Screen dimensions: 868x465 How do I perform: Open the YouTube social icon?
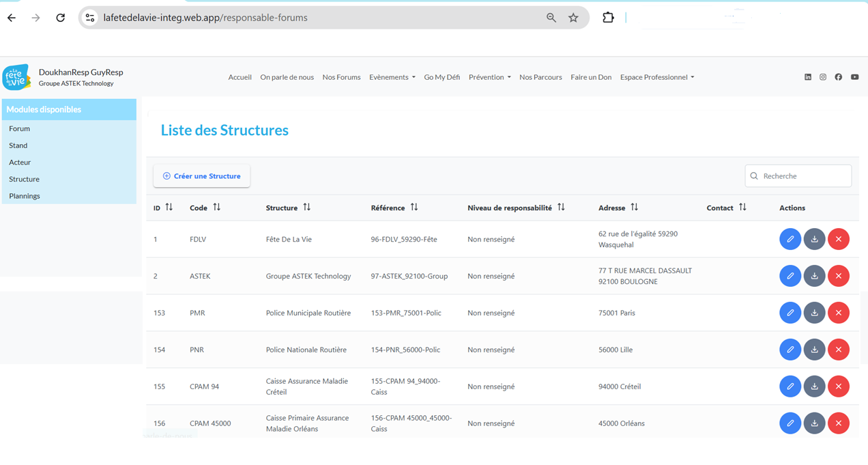(x=854, y=77)
